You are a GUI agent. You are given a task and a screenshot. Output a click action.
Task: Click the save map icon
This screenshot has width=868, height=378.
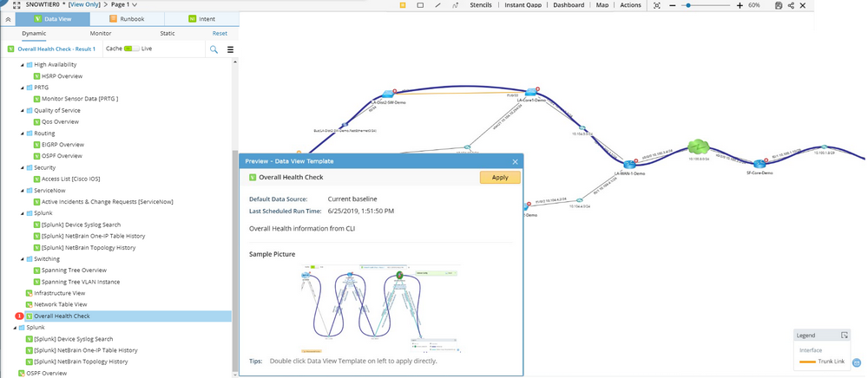click(779, 5)
